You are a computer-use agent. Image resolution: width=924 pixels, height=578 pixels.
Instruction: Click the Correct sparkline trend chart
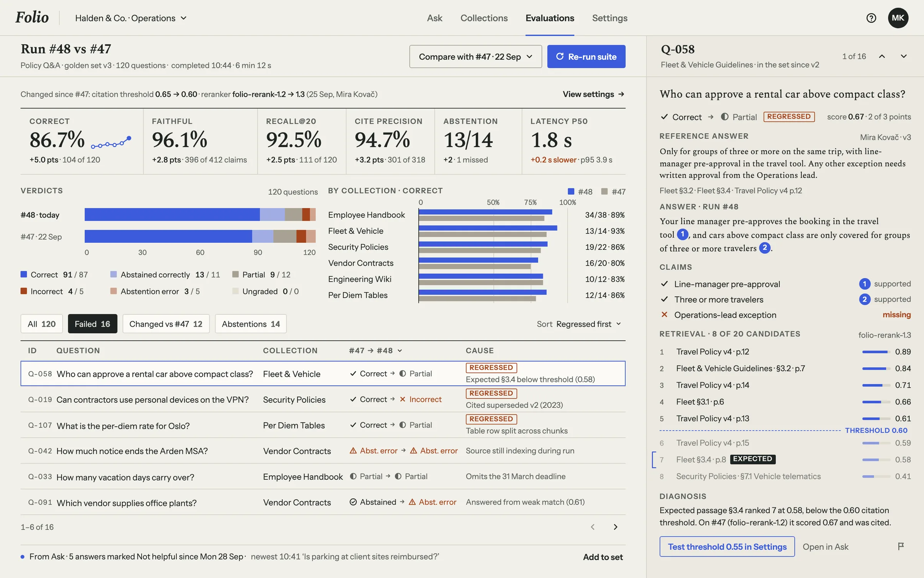111,142
